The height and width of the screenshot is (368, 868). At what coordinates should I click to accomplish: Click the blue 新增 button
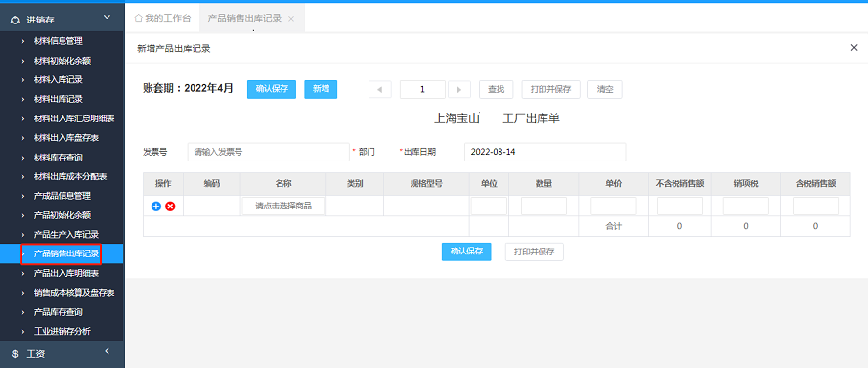321,89
